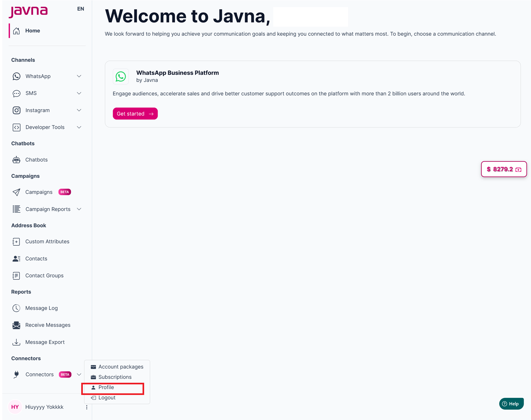Screen dimensions: 531x420
Task: Click the Channels section heading
Action: [23, 60]
